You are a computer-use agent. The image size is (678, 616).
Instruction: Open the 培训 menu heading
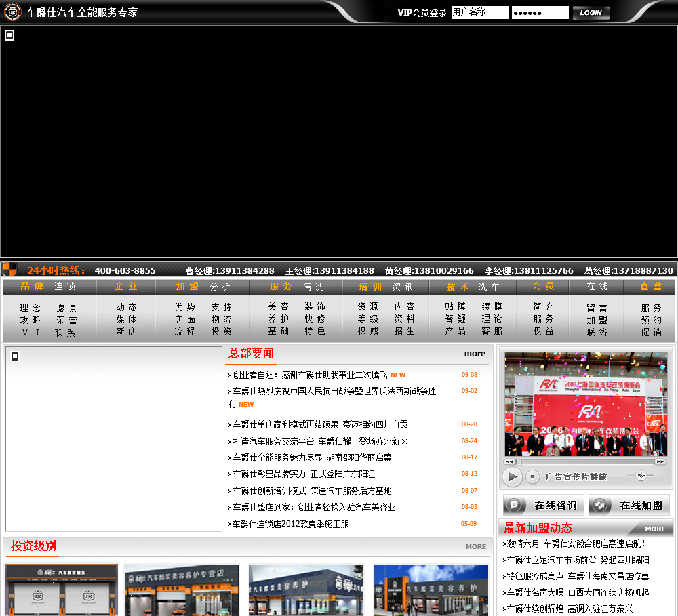tap(371, 287)
